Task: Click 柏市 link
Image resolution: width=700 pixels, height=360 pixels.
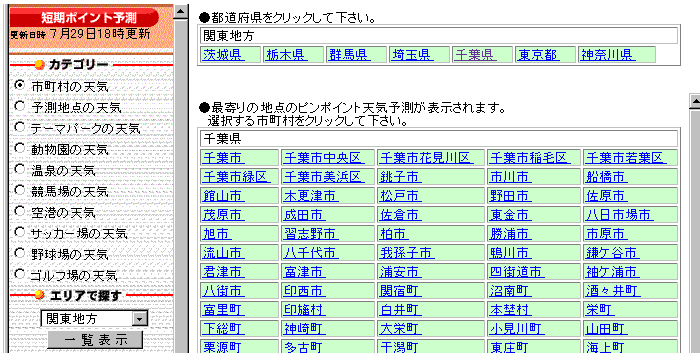Action: (x=394, y=234)
